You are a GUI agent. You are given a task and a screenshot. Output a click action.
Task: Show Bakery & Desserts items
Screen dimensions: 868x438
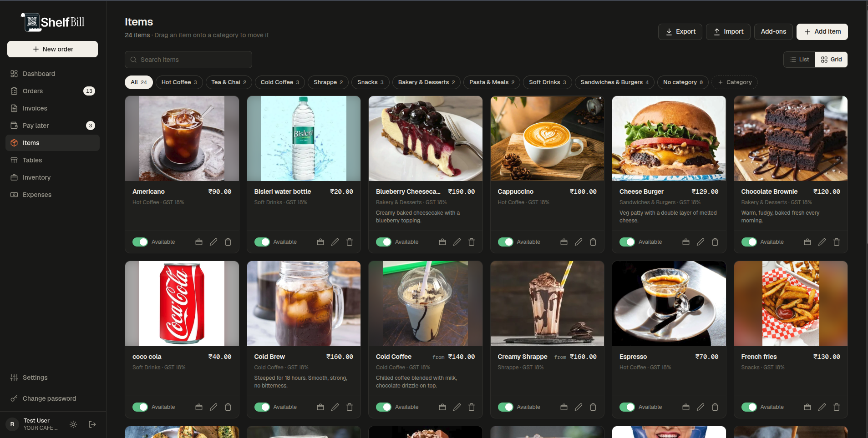tap(426, 82)
